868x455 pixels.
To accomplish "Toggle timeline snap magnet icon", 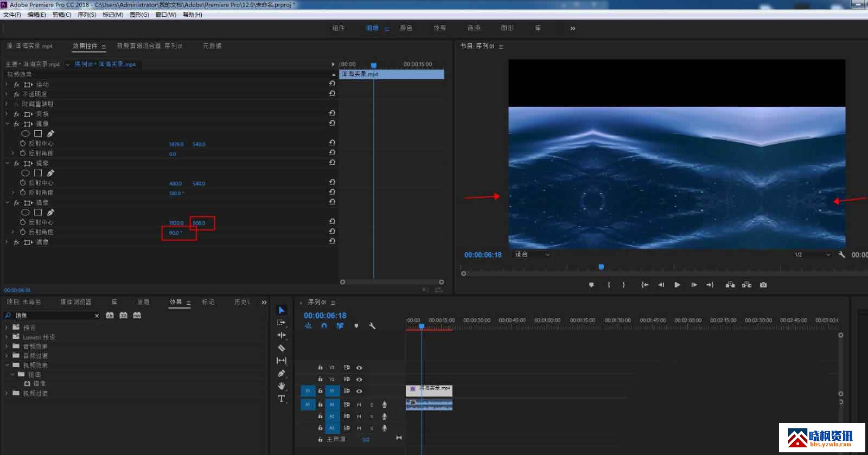I will point(324,326).
